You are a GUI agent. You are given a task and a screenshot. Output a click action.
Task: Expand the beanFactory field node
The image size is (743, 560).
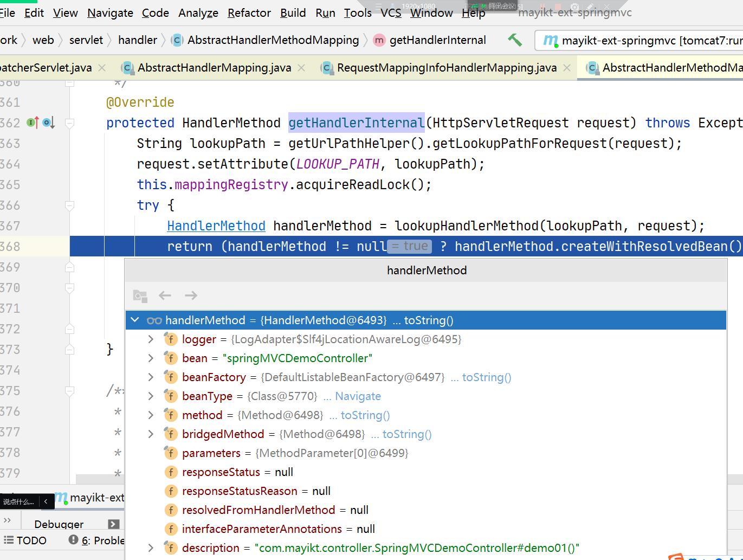click(x=151, y=377)
